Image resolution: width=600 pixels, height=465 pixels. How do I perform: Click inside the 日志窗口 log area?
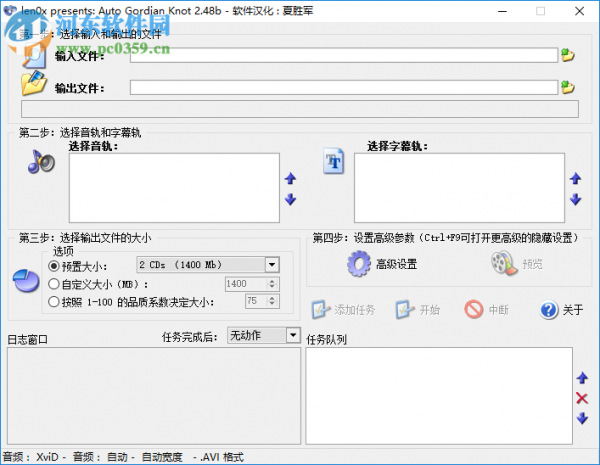tap(154, 396)
